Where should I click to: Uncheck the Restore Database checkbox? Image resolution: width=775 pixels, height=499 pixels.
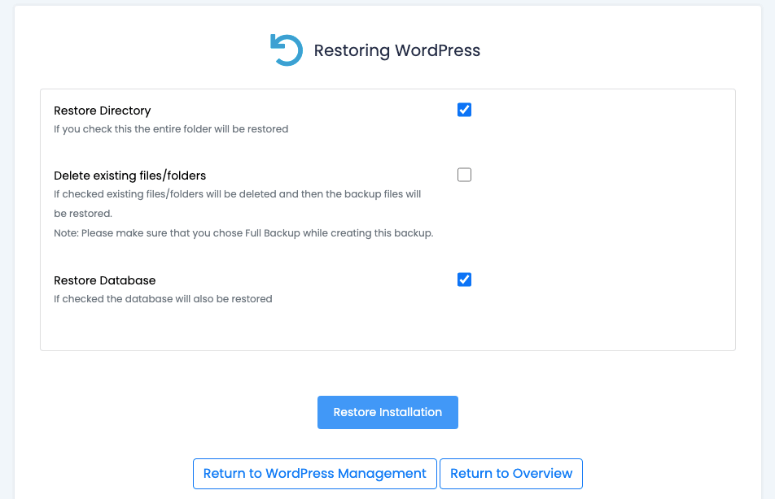(464, 280)
